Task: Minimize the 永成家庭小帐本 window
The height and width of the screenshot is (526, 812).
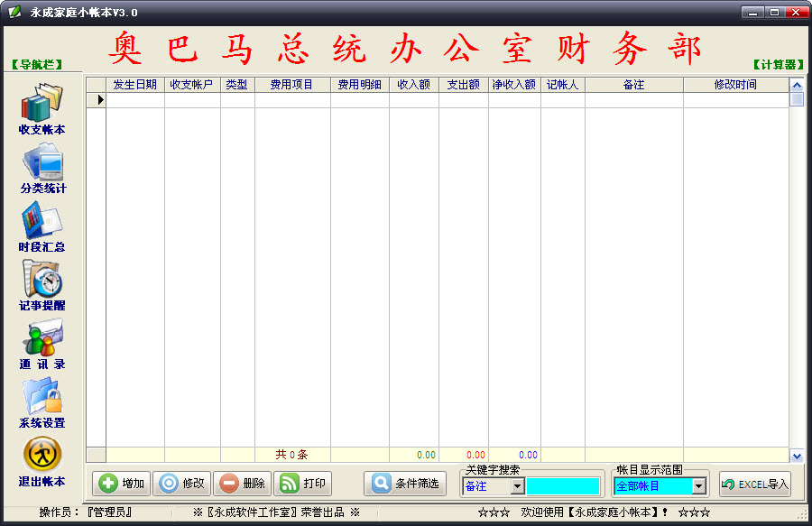Action: (752, 12)
